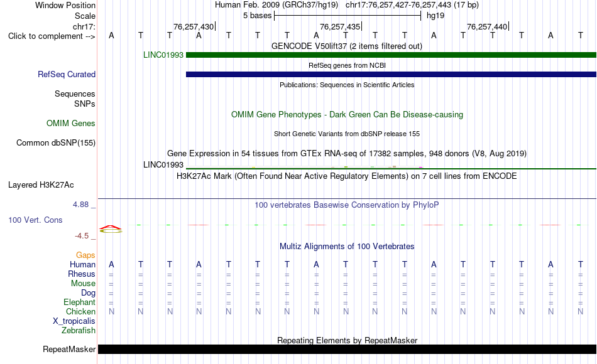Open the 100 Vert. Cons label
Image resolution: width=597 pixels, height=364 pixels.
[x=35, y=220]
